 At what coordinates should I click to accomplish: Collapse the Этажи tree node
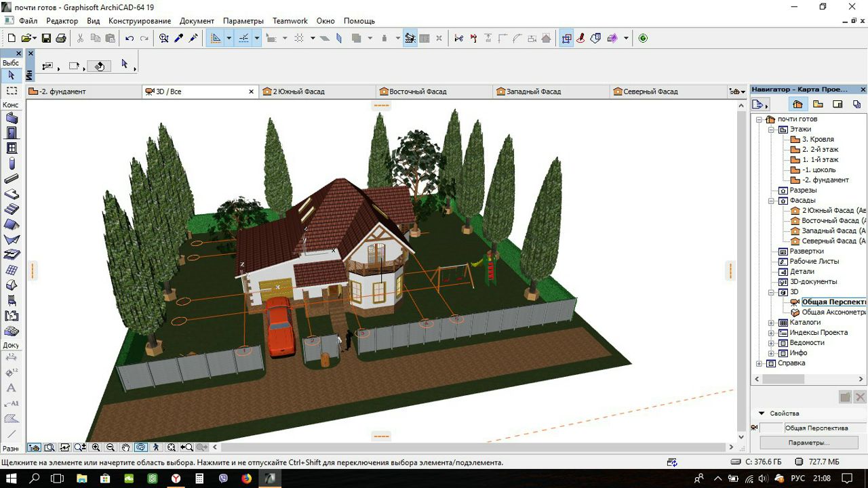tap(771, 129)
